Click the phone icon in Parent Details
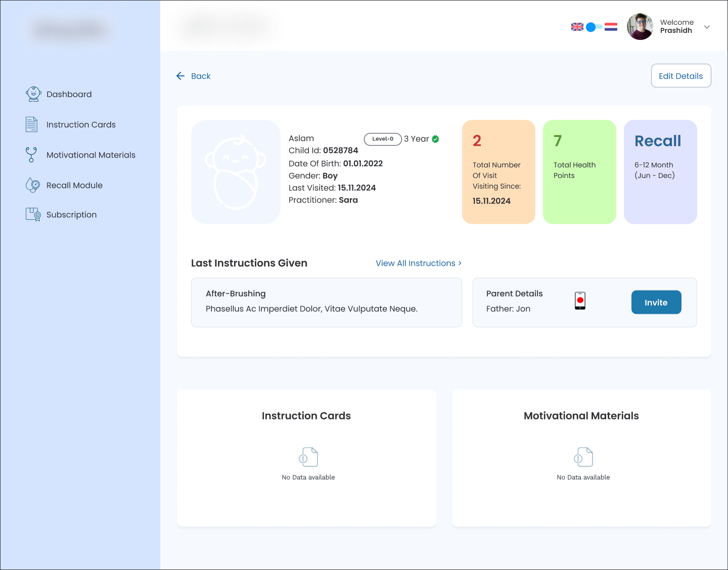The height and width of the screenshot is (570, 728). click(580, 301)
